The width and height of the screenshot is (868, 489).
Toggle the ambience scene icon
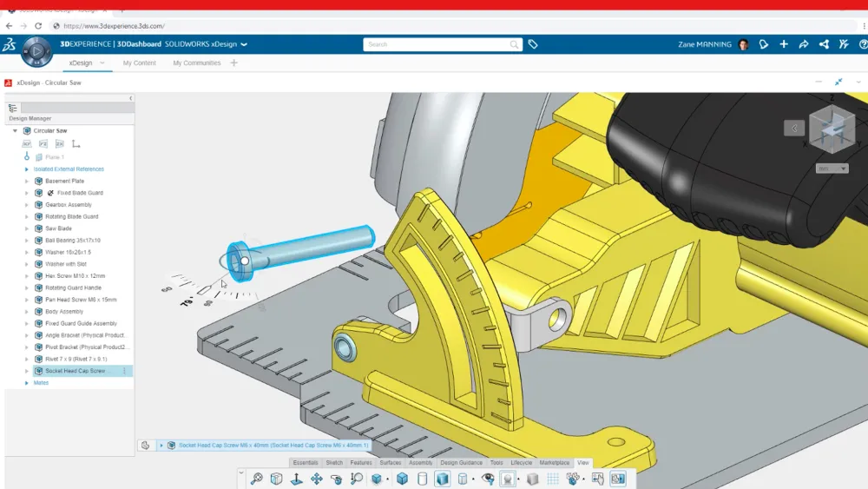pyautogui.click(x=507, y=479)
